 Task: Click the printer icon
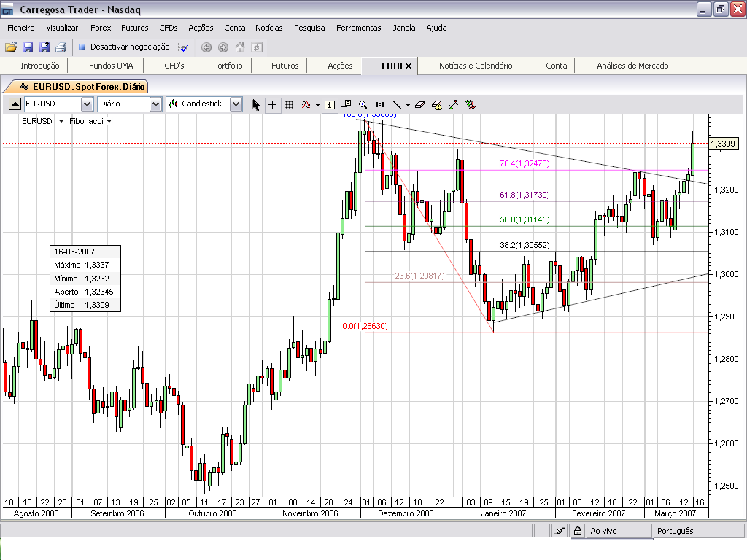coord(61,47)
